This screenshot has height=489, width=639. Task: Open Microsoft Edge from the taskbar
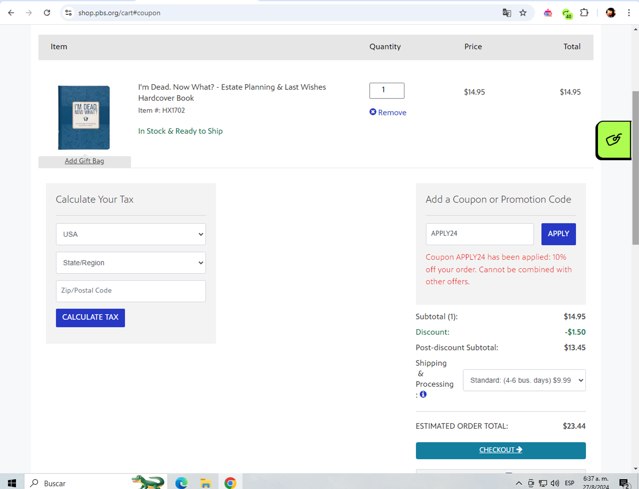pos(181,483)
